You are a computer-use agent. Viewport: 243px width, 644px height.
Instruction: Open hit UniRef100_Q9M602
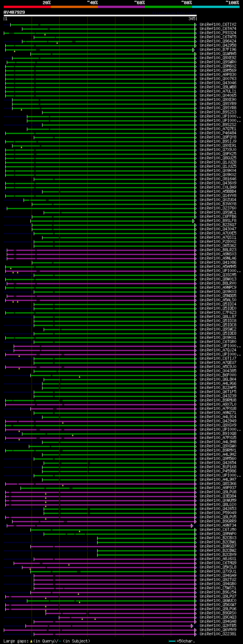coord(218,66)
